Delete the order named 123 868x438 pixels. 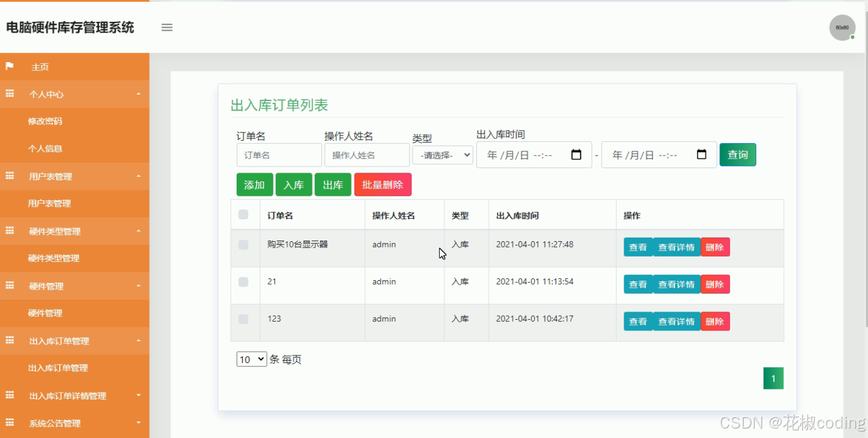coord(715,322)
